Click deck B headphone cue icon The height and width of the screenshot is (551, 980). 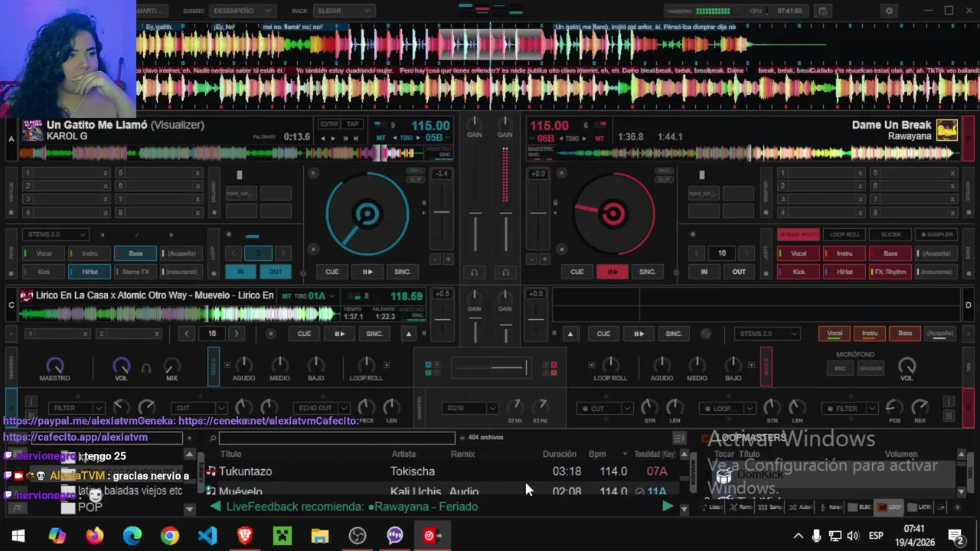pyautogui.click(x=505, y=272)
